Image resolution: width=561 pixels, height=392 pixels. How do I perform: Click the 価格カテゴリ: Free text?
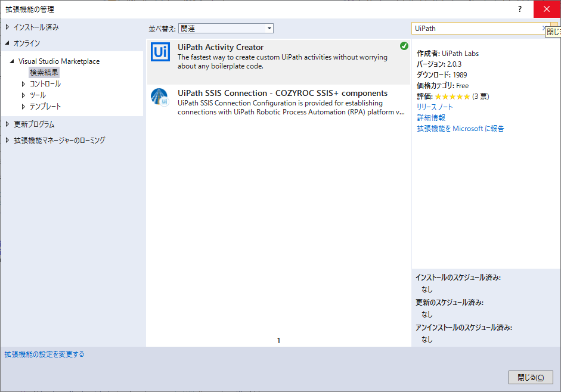click(442, 85)
